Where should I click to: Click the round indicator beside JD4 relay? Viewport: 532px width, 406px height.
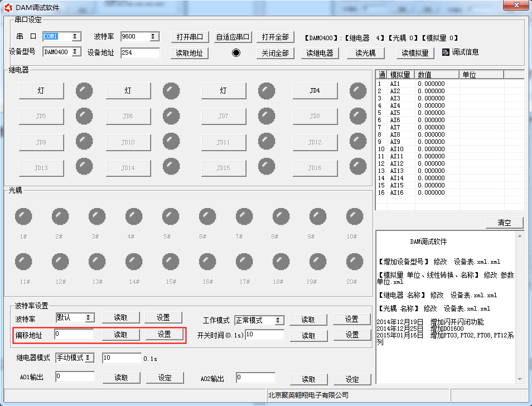[358, 90]
